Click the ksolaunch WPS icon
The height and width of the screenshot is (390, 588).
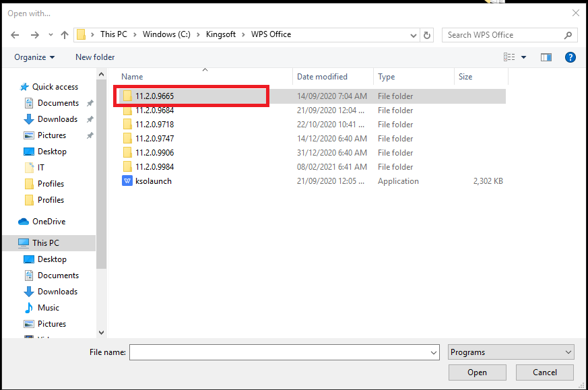click(x=127, y=181)
